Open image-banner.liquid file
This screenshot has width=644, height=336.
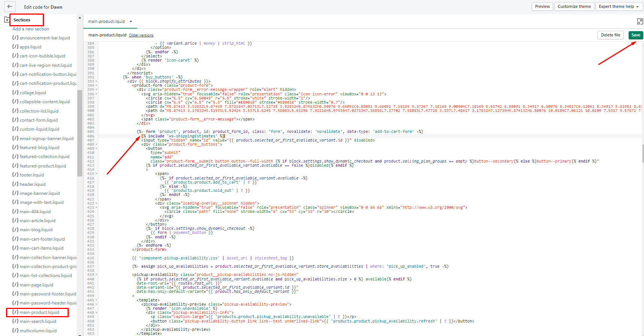pos(40,193)
